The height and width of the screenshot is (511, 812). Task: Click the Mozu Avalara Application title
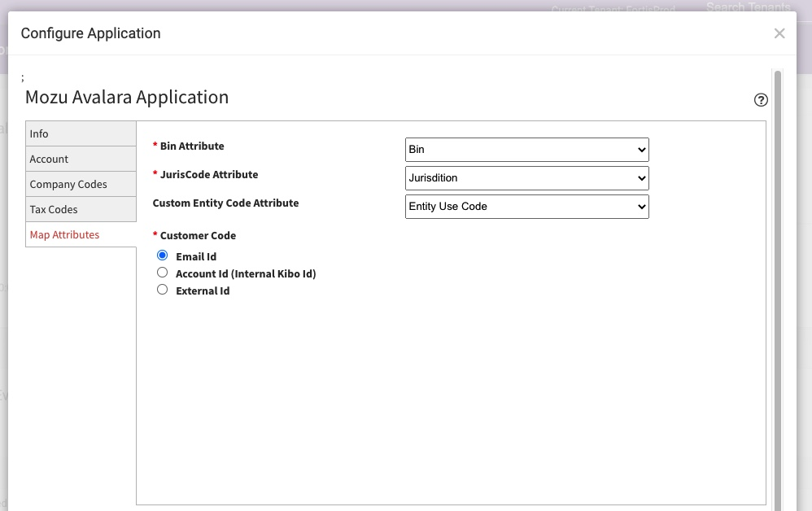click(127, 97)
